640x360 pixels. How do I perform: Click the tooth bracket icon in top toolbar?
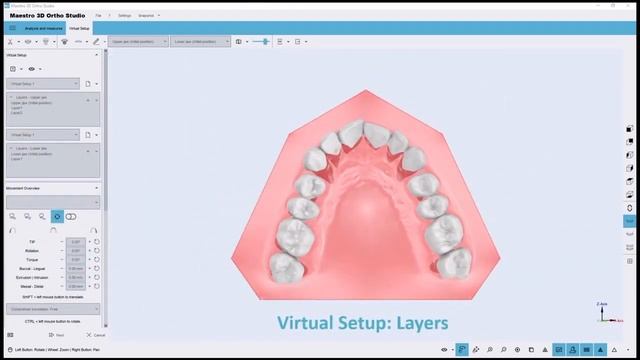click(64, 42)
